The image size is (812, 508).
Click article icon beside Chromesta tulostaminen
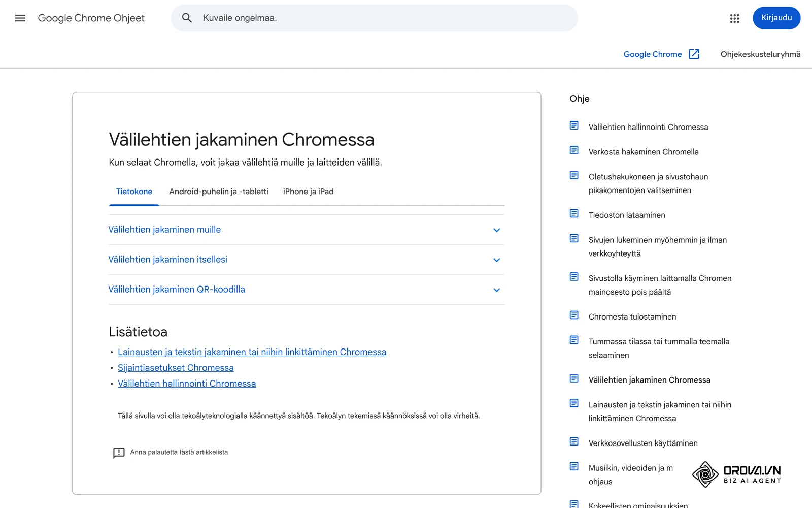coord(574,315)
